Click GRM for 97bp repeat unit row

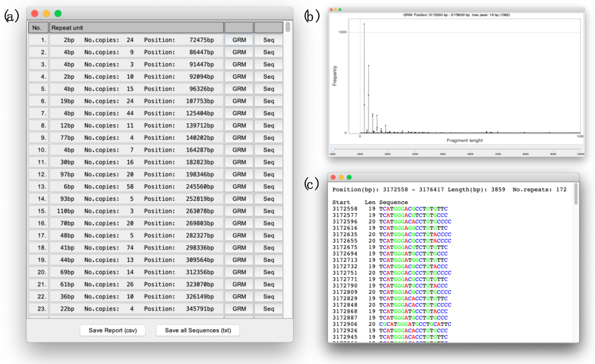point(239,174)
